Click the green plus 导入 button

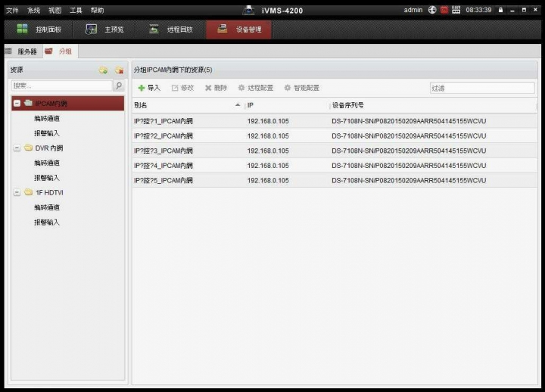pos(149,88)
